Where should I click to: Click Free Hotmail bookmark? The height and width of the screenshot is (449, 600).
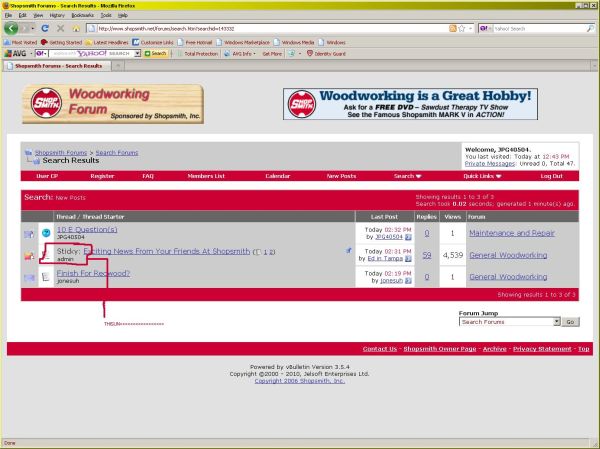(x=195, y=42)
